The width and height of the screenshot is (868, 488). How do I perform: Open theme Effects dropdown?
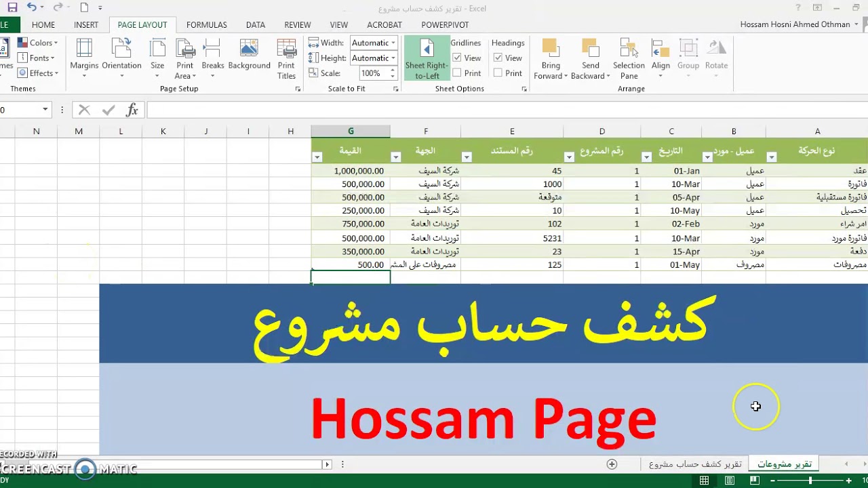(x=39, y=73)
